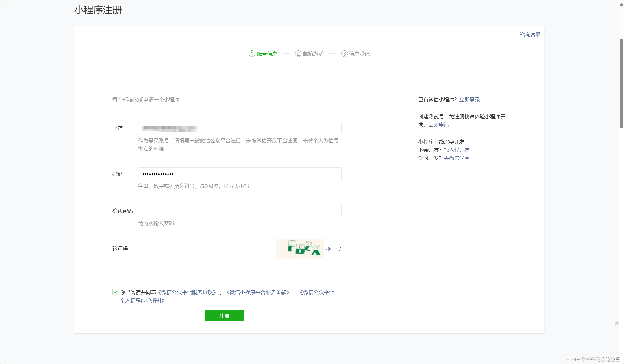Viewport: 624px width, 364px height.
Task: Click 立即申请 to create test account
Action: pos(439,125)
